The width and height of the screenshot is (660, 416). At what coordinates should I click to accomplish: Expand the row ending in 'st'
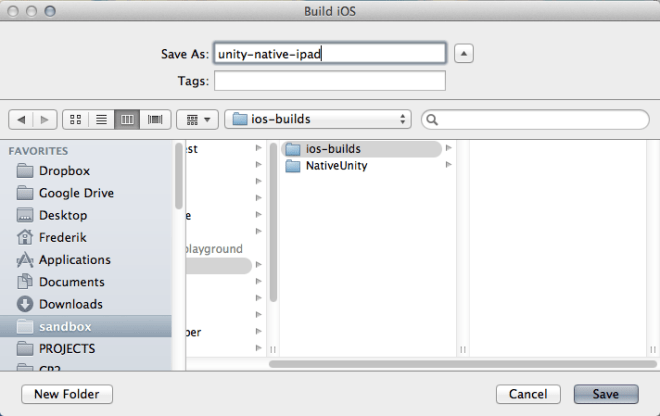258,148
